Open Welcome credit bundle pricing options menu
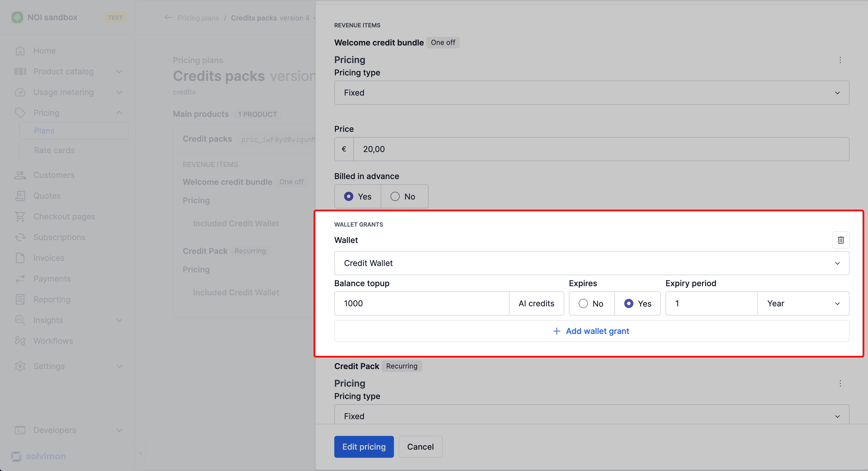868x471 pixels. click(x=840, y=60)
